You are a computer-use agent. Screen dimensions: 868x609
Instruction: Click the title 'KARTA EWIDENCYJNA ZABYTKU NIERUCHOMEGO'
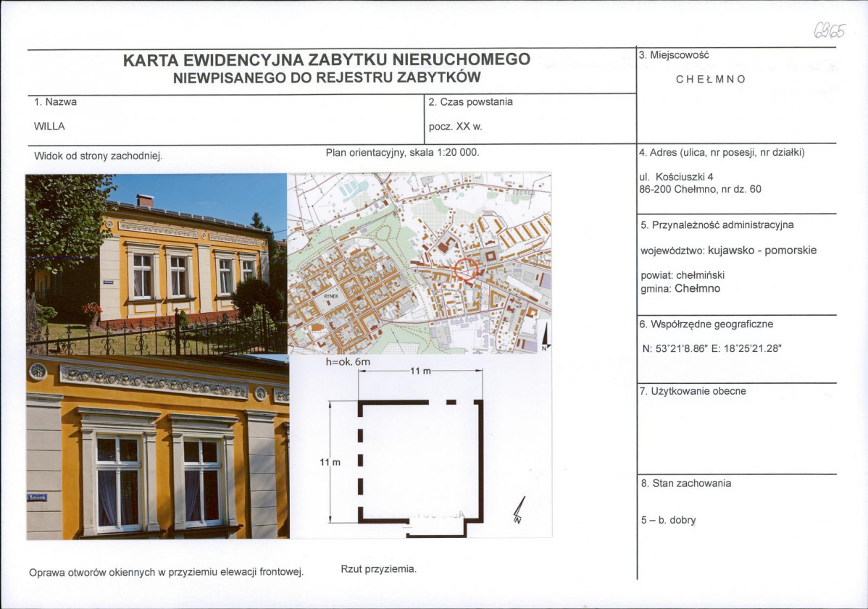tap(327, 59)
